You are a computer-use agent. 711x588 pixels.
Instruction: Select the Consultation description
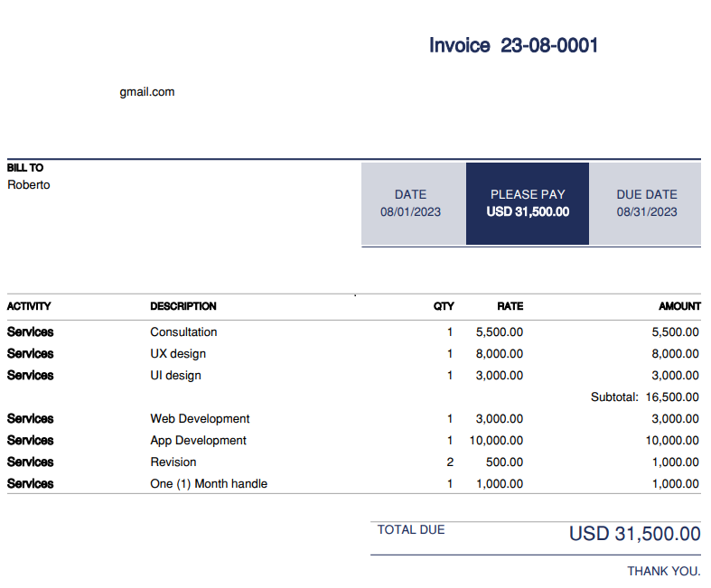tap(183, 331)
